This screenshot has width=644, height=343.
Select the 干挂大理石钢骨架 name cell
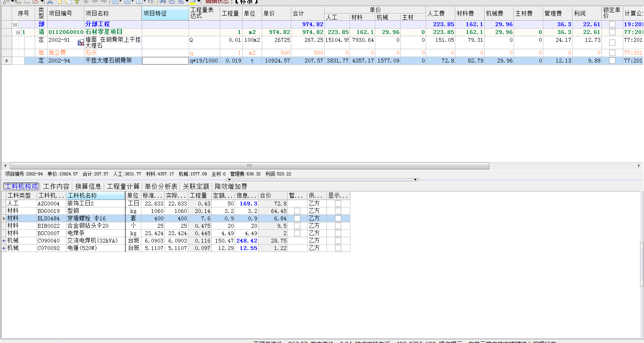113,61
